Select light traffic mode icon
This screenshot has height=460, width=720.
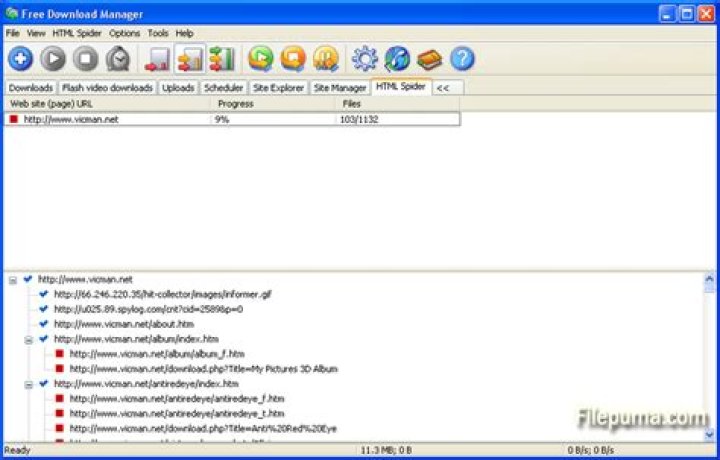(x=157, y=59)
